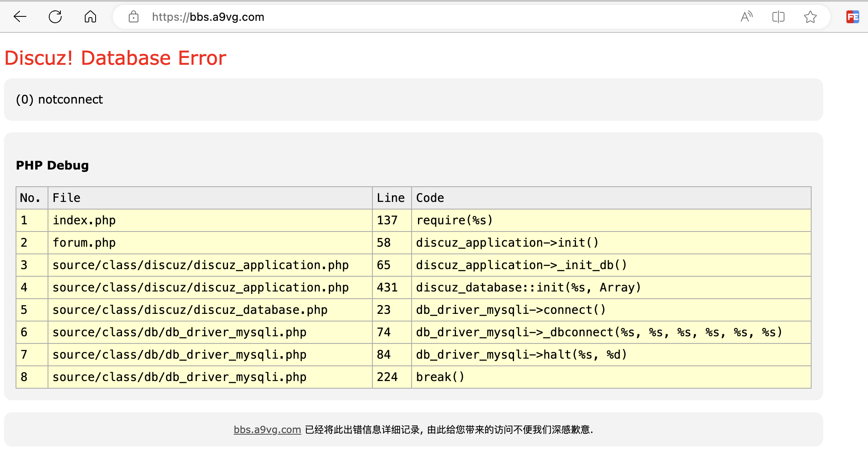Select the forum.php file cell
868x463 pixels.
tap(210, 243)
